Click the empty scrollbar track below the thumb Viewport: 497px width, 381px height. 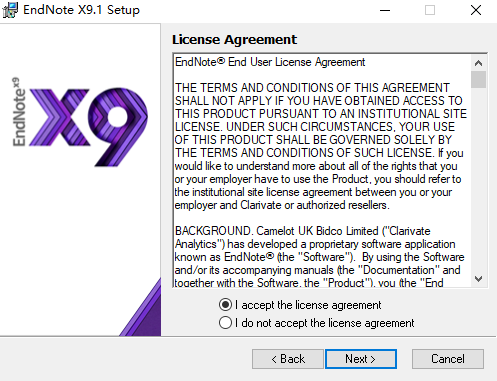pos(479,180)
